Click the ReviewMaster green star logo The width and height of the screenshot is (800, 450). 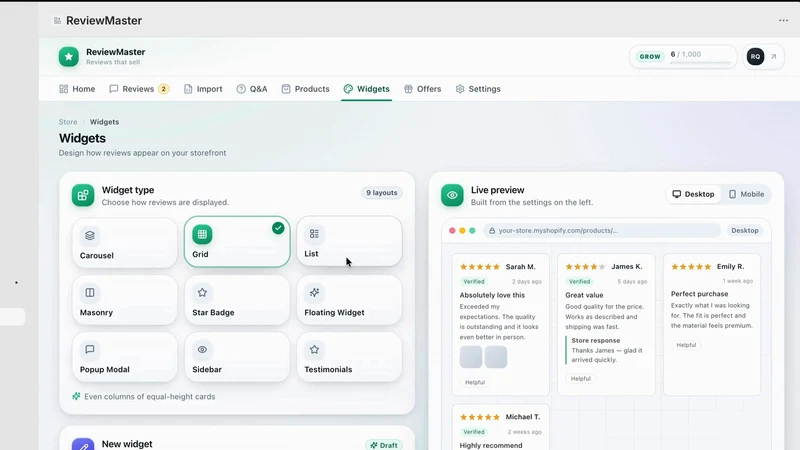click(69, 57)
